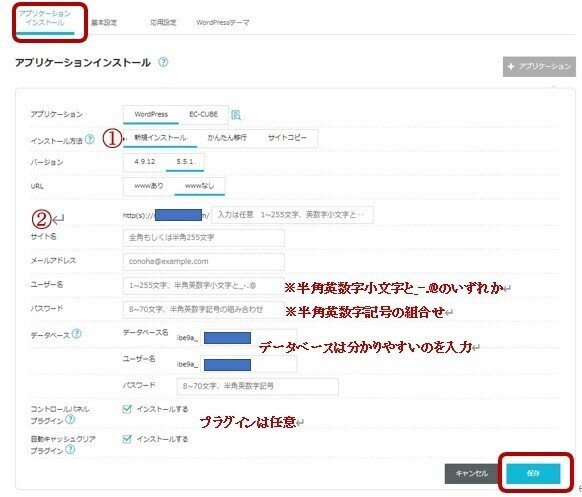The width and height of the screenshot is (582, 497).
Task: Toggle コントロールパネルプラグイン install checkbox
Action: pos(127,409)
